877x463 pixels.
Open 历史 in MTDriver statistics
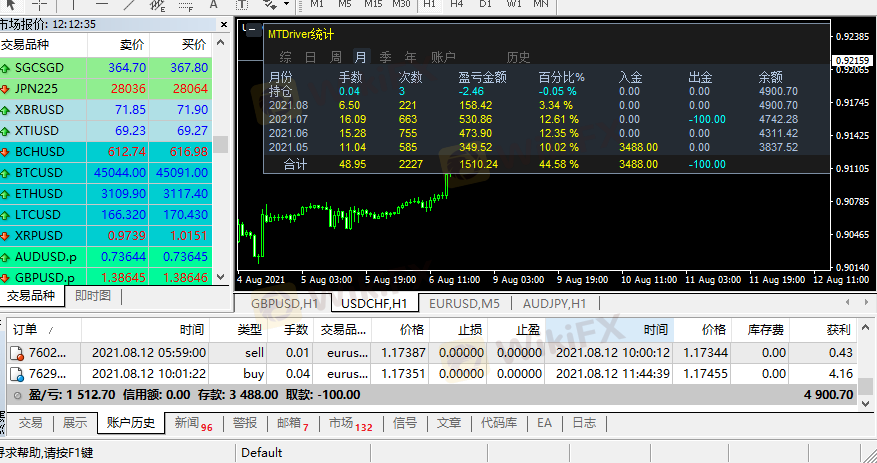tap(518, 57)
